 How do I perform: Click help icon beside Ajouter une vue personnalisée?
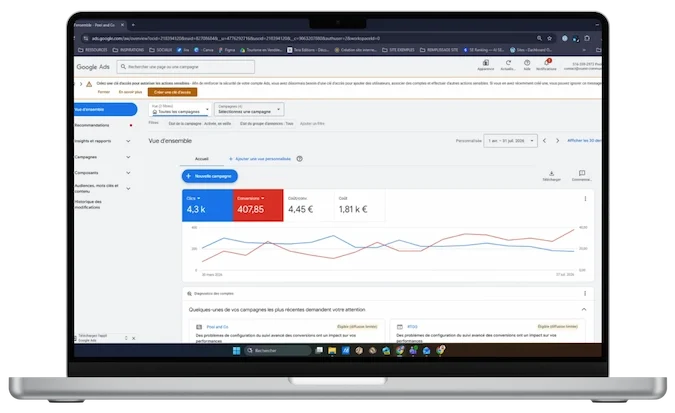click(x=300, y=159)
